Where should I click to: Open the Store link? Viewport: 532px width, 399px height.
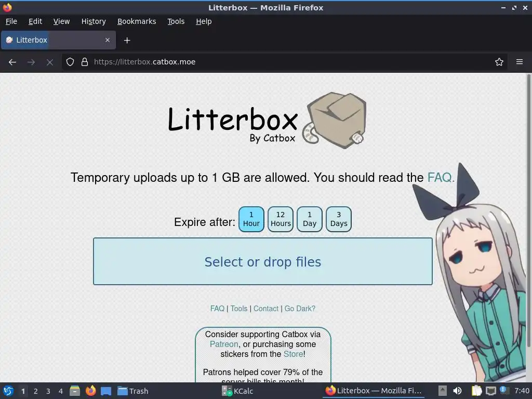[293, 354]
